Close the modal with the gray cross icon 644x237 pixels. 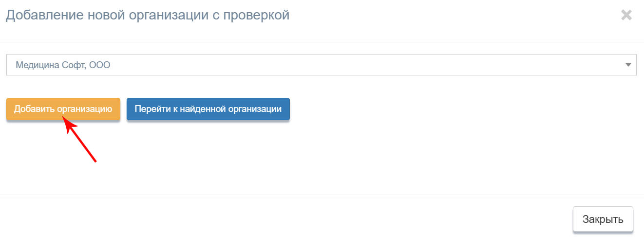(x=626, y=15)
